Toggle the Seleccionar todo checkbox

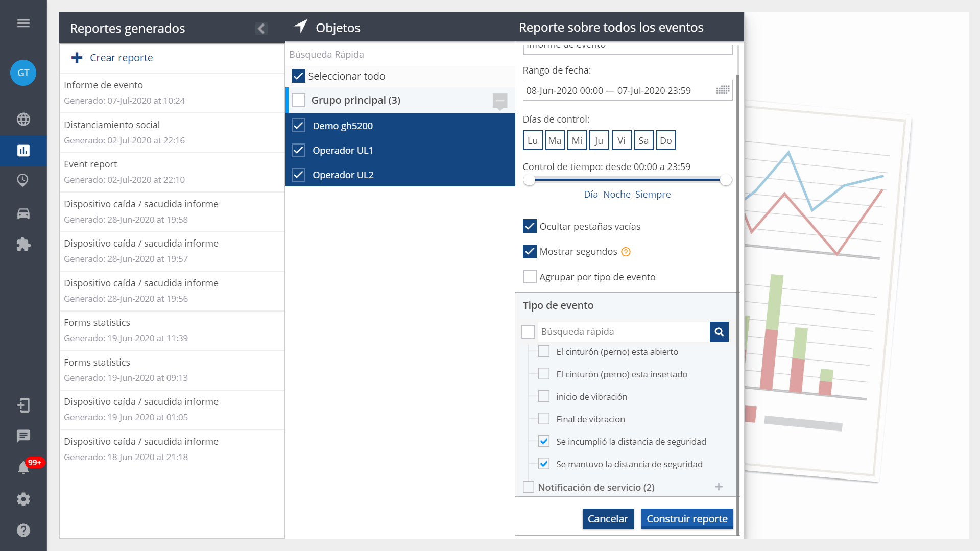tap(298, 76)
